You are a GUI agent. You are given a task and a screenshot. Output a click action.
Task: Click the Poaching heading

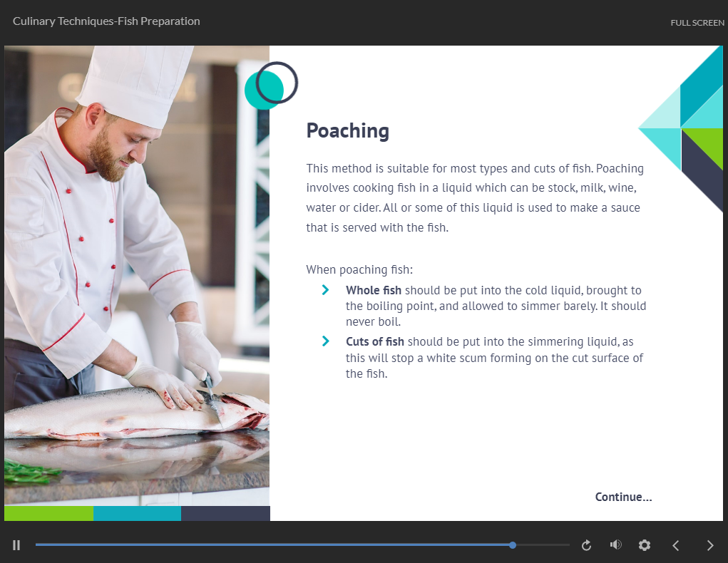point(347,131)
